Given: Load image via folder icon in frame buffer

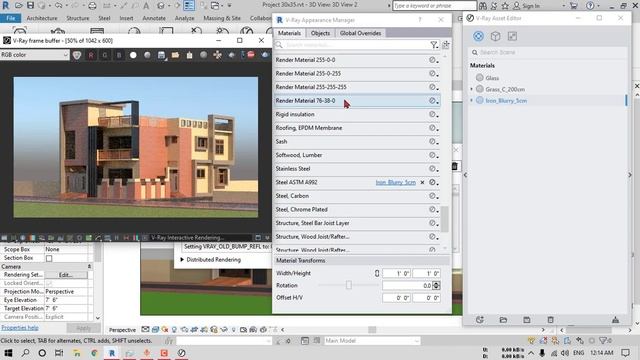Looking at the screenshot, I should 175,55.
